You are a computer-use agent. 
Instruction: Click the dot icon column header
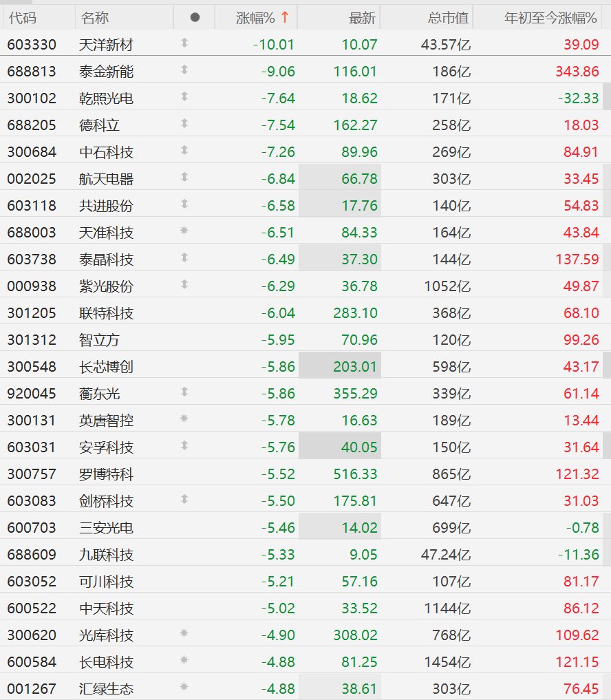195,17
